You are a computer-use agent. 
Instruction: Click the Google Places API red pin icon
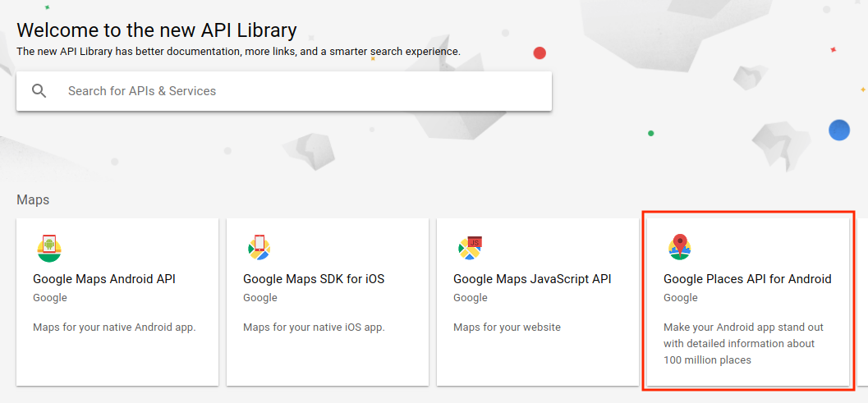(x=680, y=247)
